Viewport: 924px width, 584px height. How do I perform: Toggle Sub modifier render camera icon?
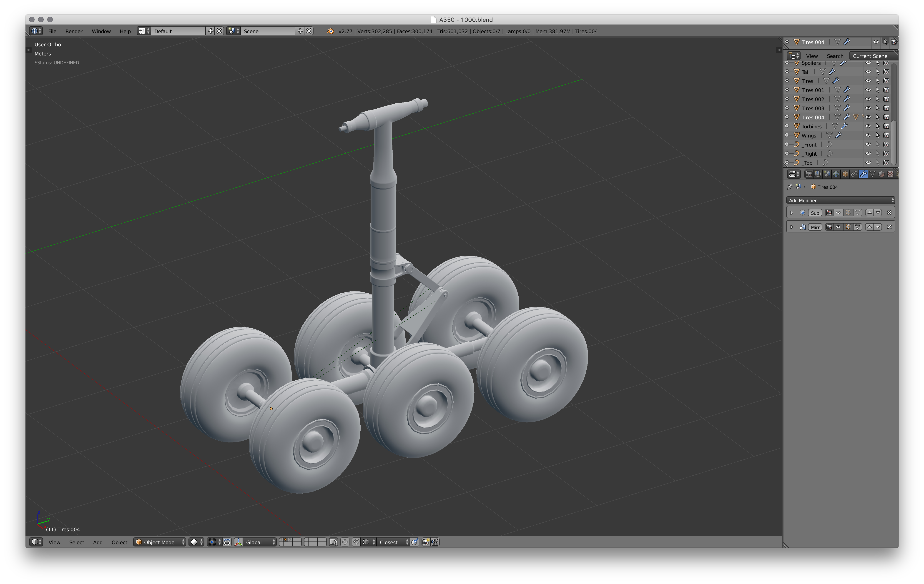(x=829, y=213)
